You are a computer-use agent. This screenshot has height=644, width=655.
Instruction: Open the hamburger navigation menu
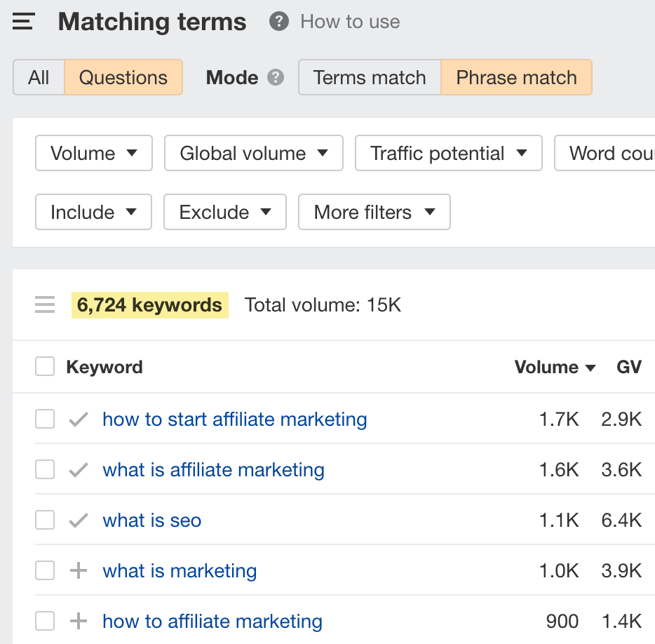23,21
